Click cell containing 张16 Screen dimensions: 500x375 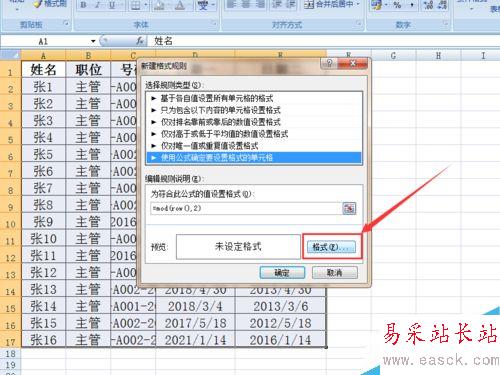[x=43, y=340]
